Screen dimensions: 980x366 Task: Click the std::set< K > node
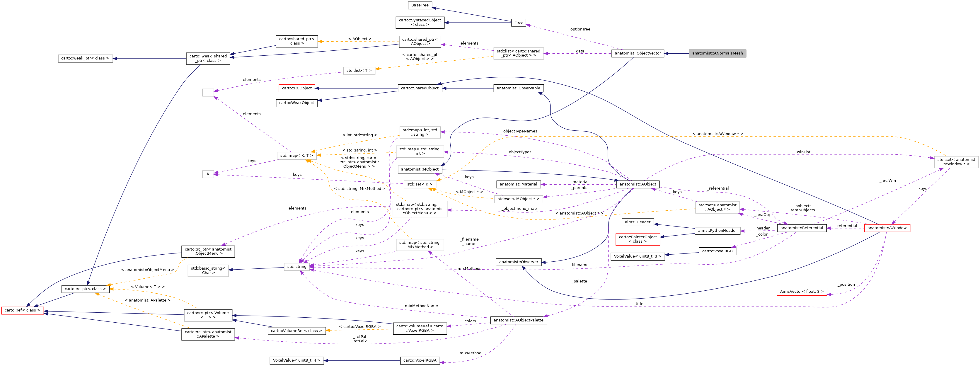pyautogui.click(x=420, y=185)
